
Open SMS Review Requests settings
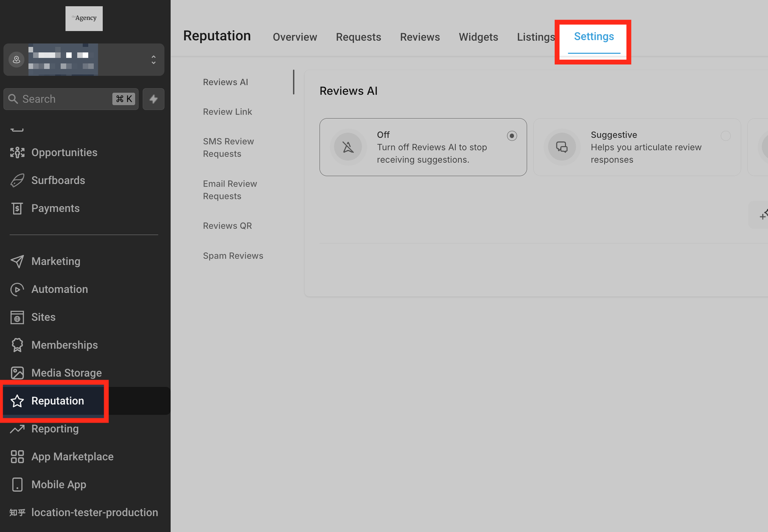pyautogui.click(x=228, y=147)
